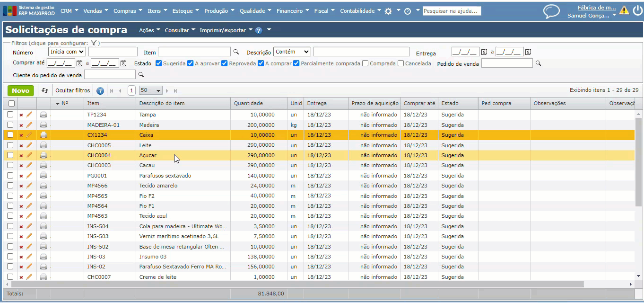644x303 pixels.
Task: Click the pencil edit icon for MADEIRA-01
Action: coord(29,125)
